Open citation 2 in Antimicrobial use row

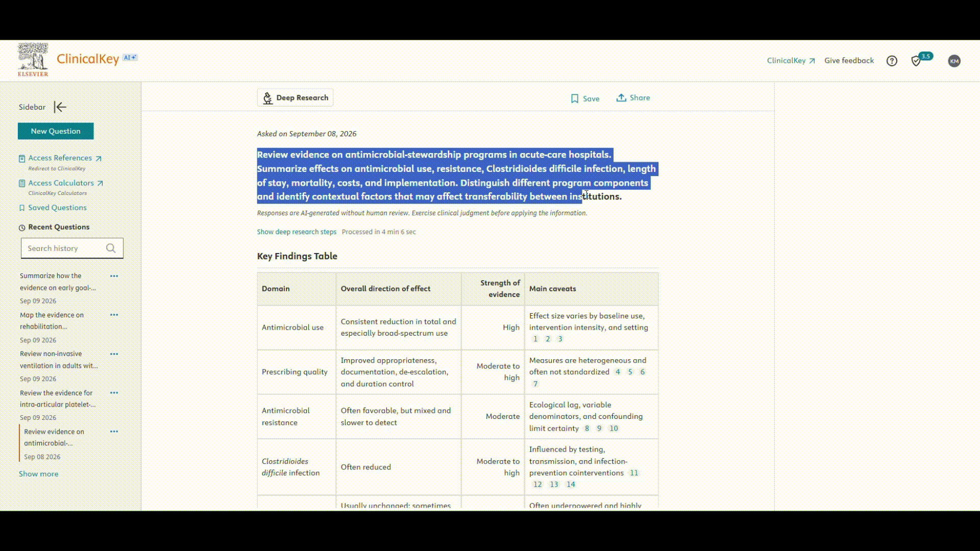point(548,339)
